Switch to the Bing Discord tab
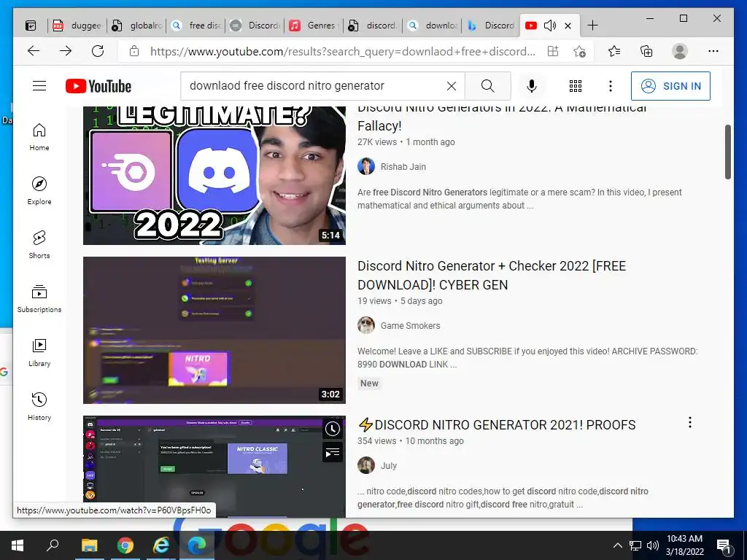The width and height of the screenshot is (747, 560). pos(491,26)
